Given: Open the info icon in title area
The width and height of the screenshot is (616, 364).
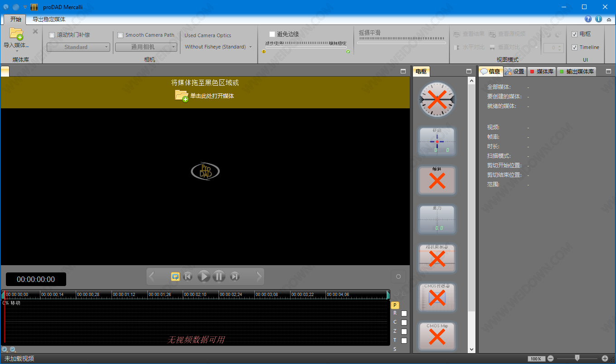Looking at the screenshot, I should pyautogui.click(x=598, y=19).
